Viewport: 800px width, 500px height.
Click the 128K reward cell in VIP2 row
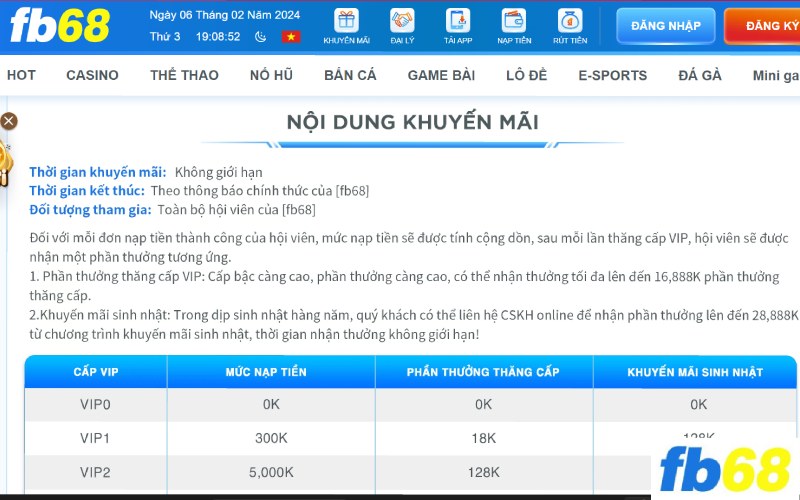tap(484, 472)
